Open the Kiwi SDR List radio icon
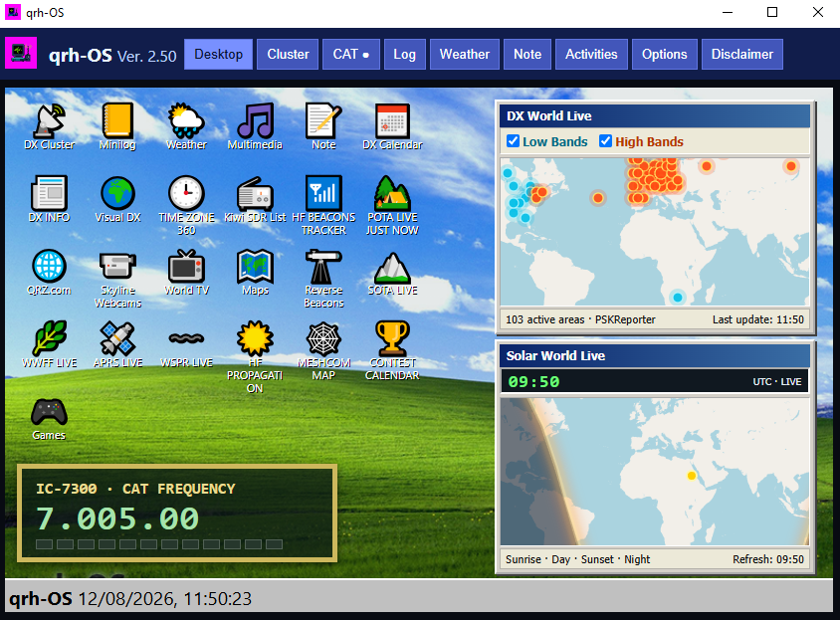This screenshot has height=620, width=840. tap(255, 199)
